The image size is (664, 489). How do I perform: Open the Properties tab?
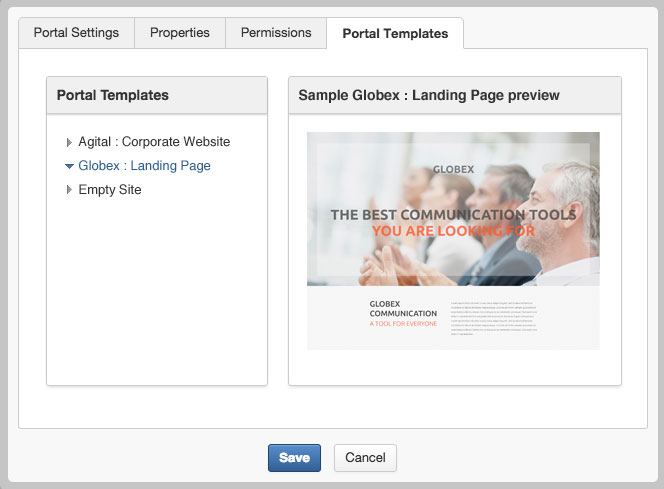click(180, 33)
